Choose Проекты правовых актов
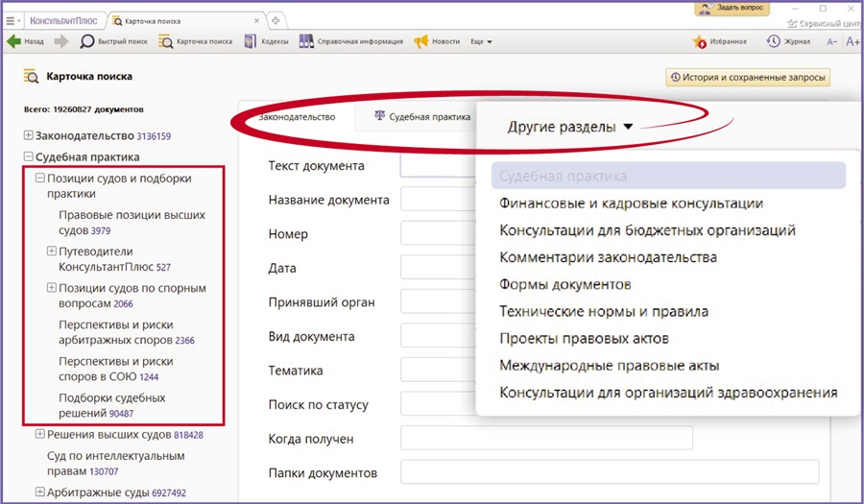 tap(584, 338)
